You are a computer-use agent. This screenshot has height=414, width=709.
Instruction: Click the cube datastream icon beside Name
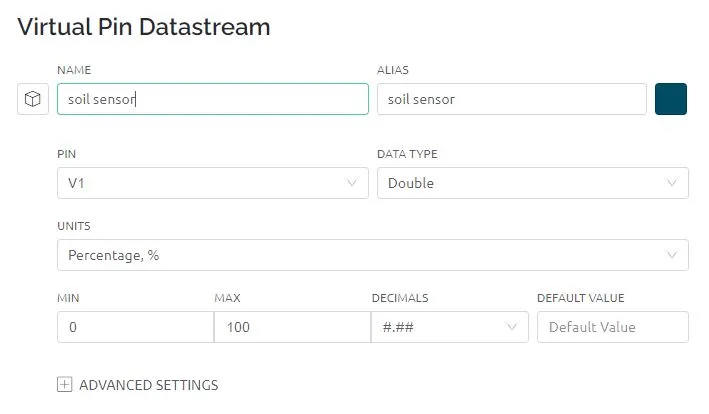(33, 99)
